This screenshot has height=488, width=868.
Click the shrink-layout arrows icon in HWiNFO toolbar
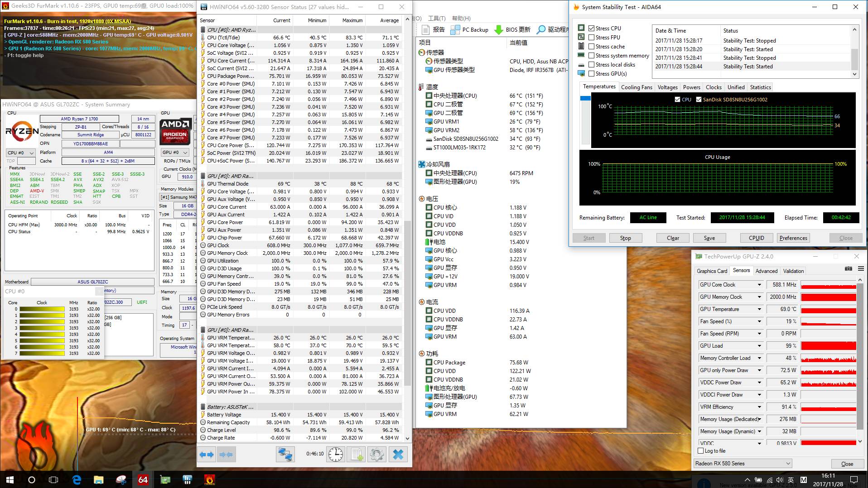point(226,455)
